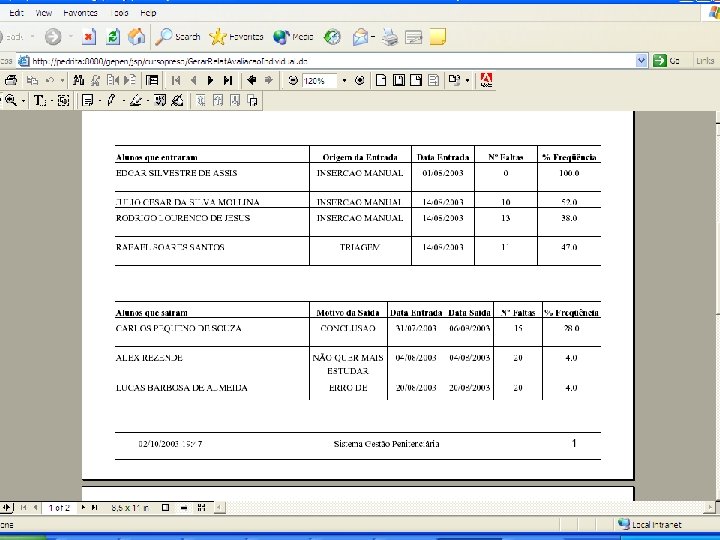Select Fit Width page icon
This screenshot has height=540, width=720.
point(416,80)
